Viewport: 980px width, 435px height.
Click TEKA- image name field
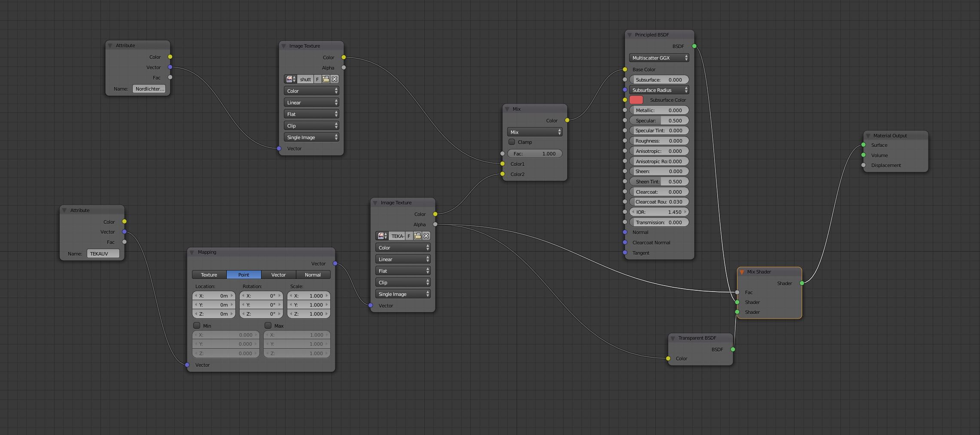point(397,236)
